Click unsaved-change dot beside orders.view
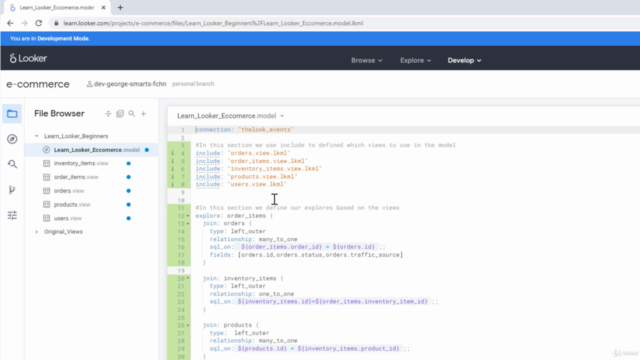 129,191
